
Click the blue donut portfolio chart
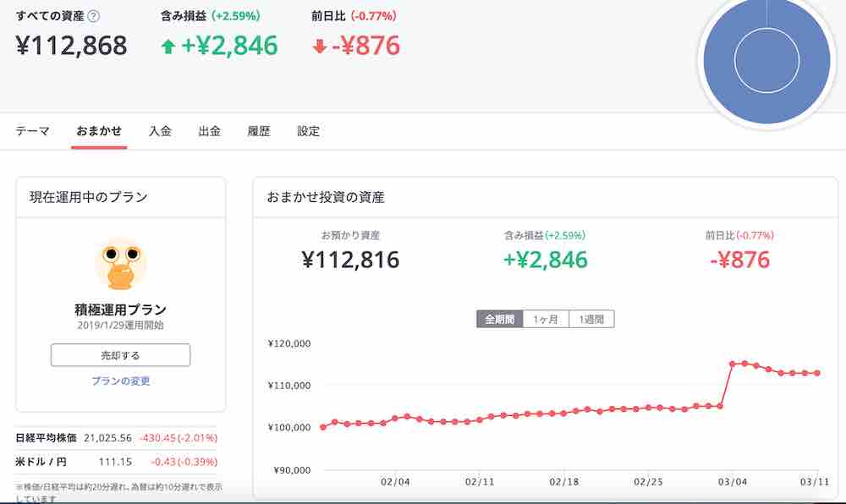766,60
